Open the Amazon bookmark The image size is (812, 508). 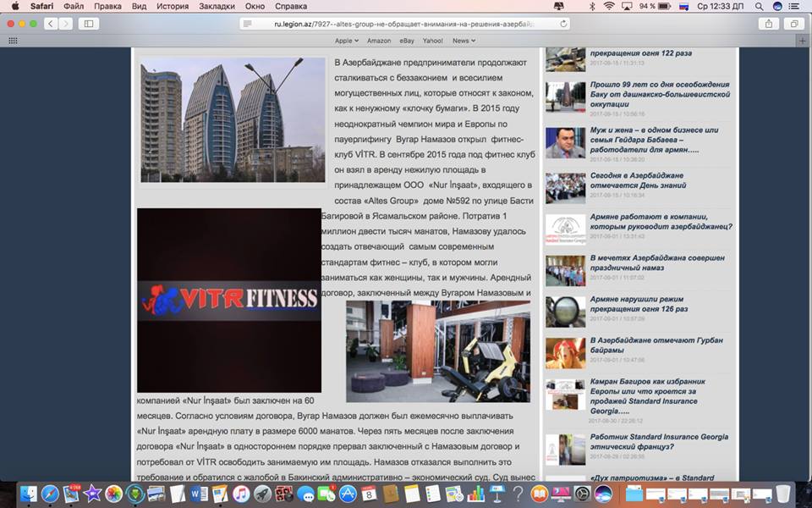click(x=379, y=41)
